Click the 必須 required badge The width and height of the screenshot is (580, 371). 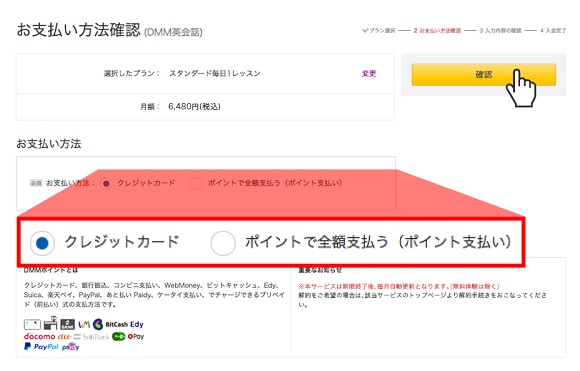click(36, 183)
